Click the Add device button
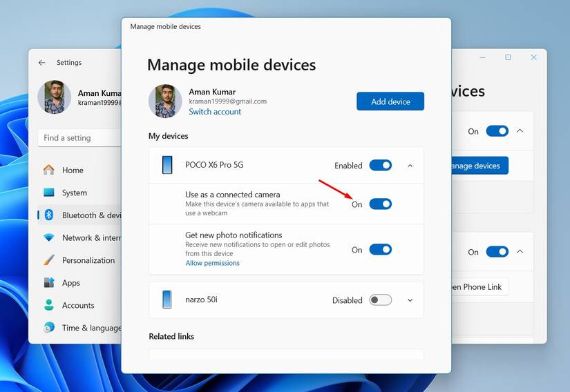This screenshot has width=570, height=392. click(390, 101)
